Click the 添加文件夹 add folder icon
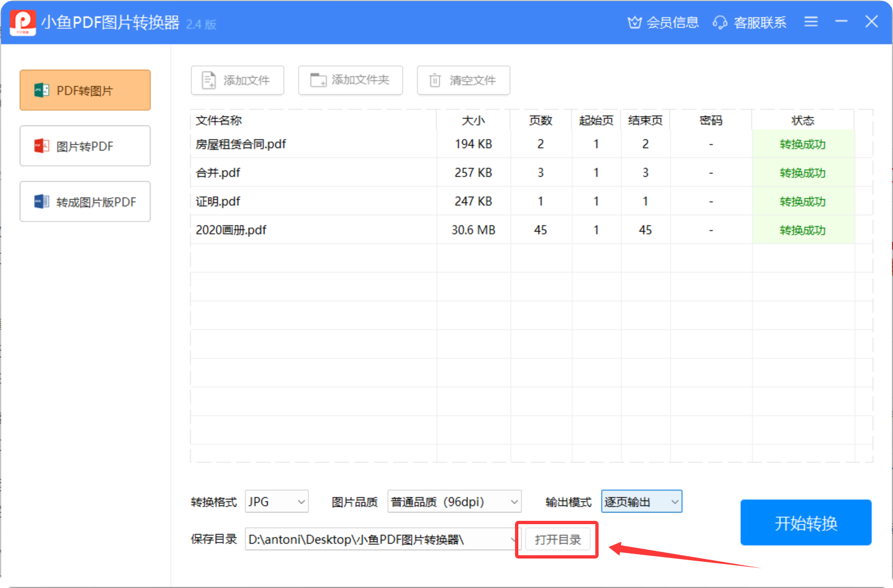893x588 pixels. click(x=317, y=80)
